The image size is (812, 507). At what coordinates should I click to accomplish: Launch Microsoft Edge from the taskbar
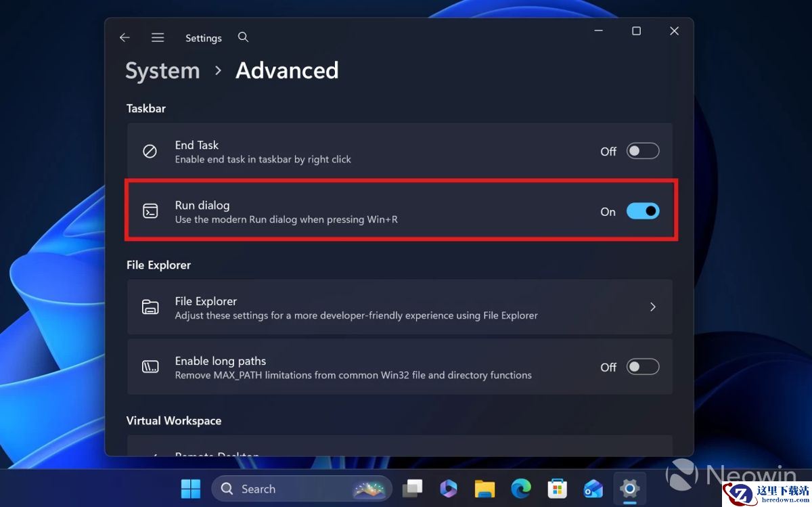[x=520, y=489]
